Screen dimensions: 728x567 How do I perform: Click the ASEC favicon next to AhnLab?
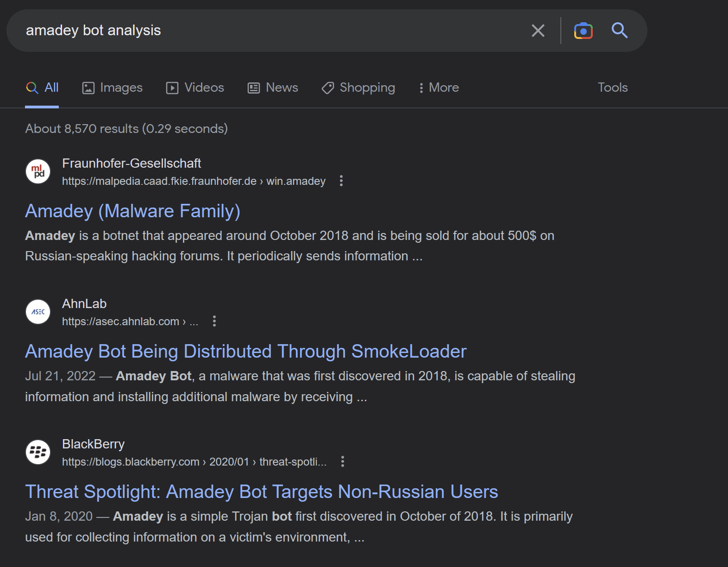38,312
